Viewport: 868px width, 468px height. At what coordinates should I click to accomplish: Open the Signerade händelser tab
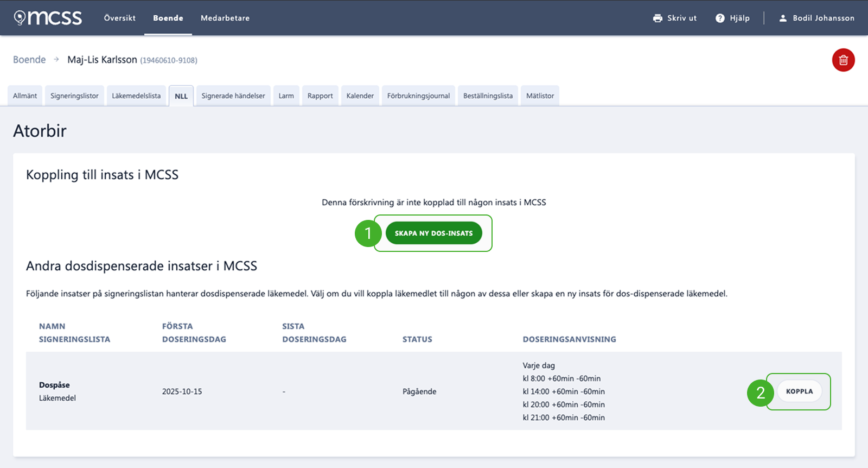pos(233,96)
